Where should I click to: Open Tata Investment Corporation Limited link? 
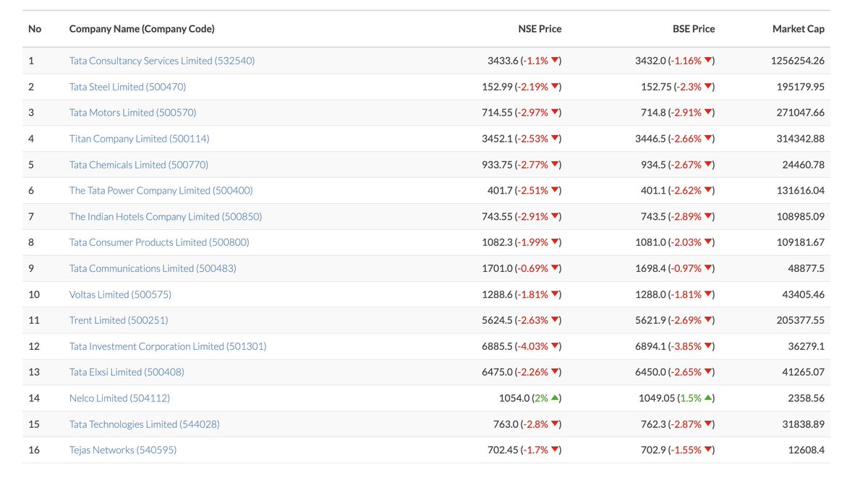point(168,346)
